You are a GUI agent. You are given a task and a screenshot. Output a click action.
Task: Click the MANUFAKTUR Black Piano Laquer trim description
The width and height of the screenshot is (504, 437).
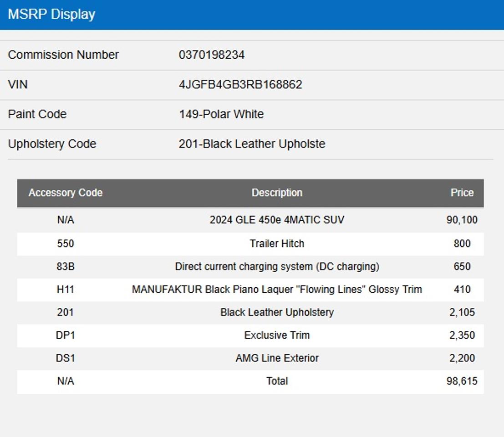[x=277, y=290]
